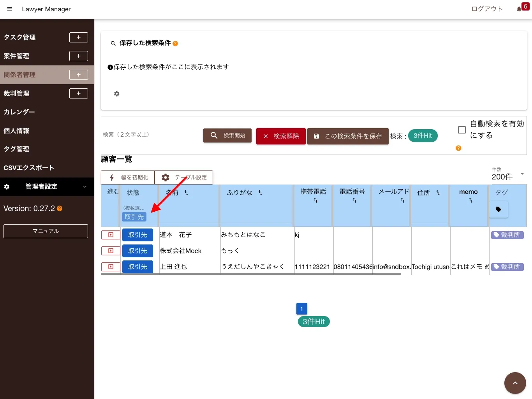Add a new 裁判 entry with plus

pos(79,93)
